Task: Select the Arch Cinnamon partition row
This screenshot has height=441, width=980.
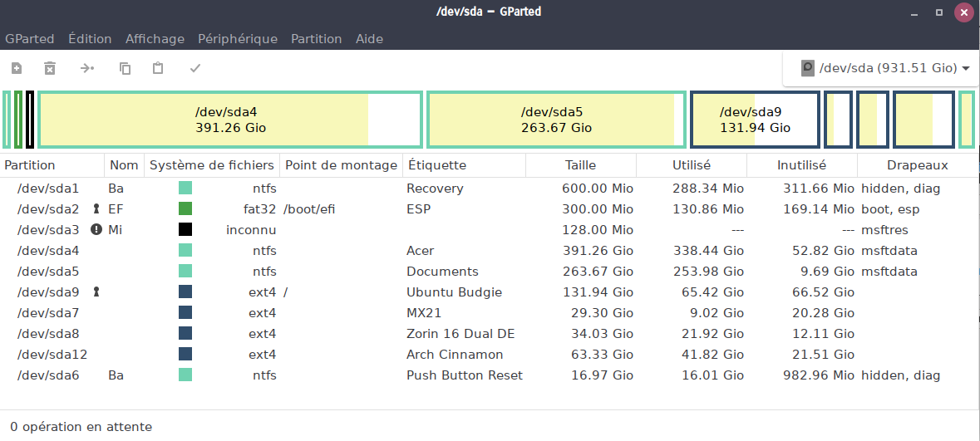Action: pos(455,355)
